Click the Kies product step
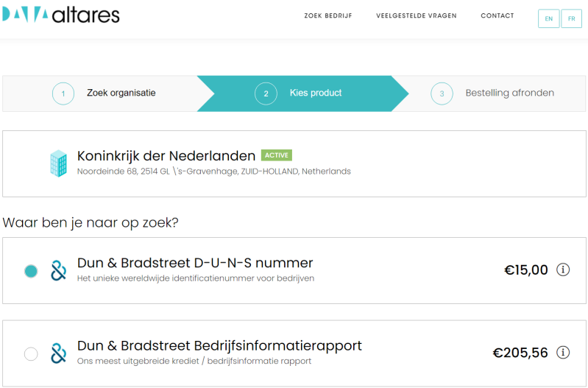Viewport: 588px width, 388px height. coord(316,94)
